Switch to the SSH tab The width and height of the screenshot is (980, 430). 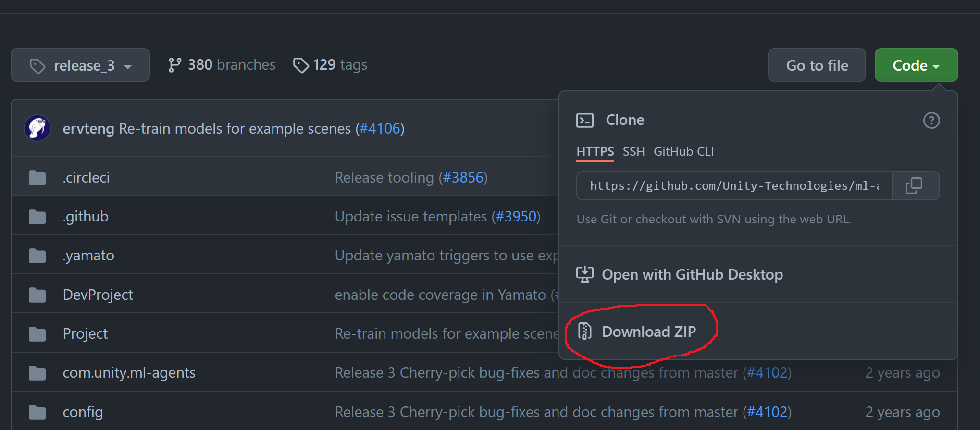click(x=633, y=151)
